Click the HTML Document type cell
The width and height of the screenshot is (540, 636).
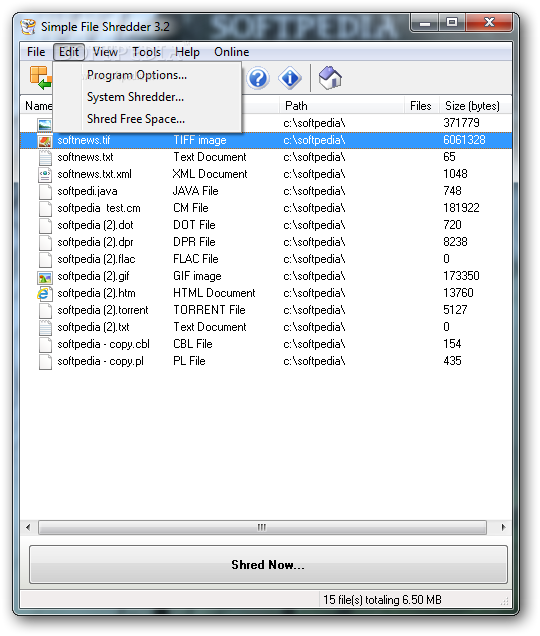coord(214,294)
